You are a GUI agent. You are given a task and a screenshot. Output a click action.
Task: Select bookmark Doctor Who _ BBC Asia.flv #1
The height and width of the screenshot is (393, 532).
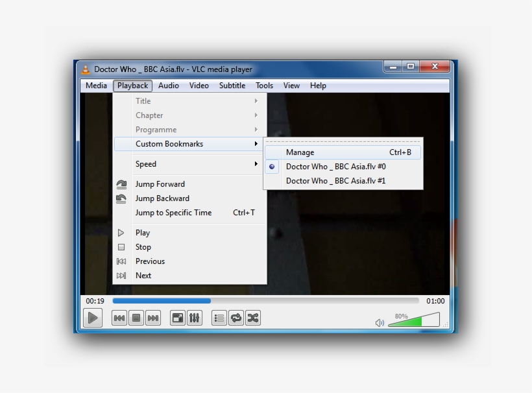tap(343, 181)
